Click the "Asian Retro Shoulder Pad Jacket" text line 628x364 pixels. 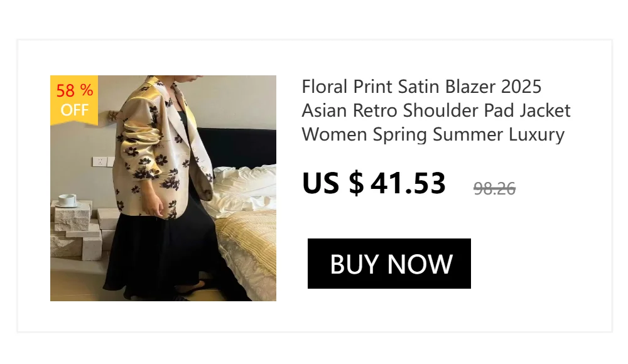436,110
